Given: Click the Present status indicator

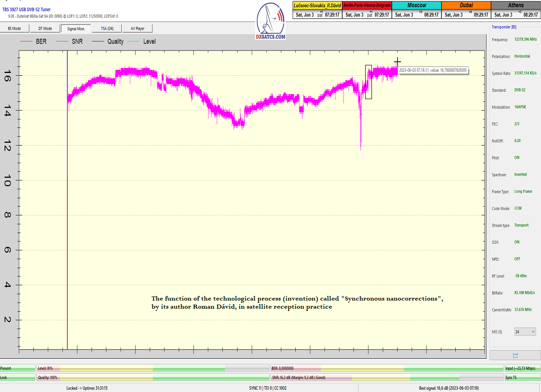Looking at the screenshot, I should click(x=18, y=368).
